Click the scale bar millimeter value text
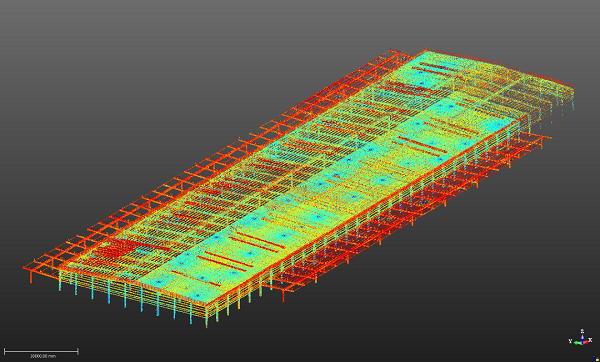 tap(43, 356)
